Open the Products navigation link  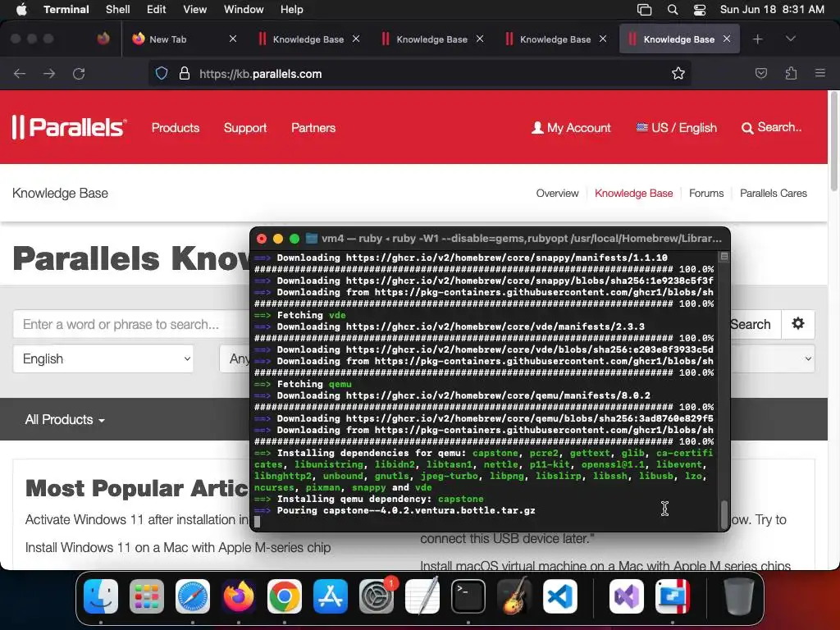176,127
